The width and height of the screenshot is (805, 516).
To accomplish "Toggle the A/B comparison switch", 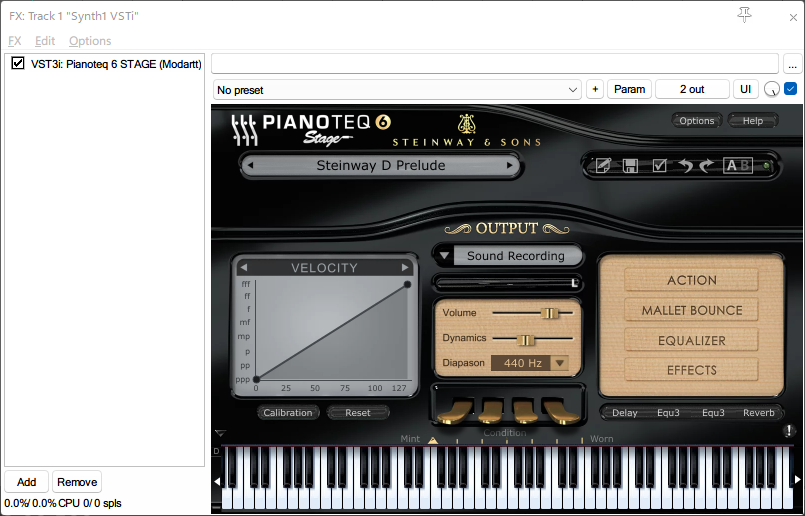I will (738, 166).
